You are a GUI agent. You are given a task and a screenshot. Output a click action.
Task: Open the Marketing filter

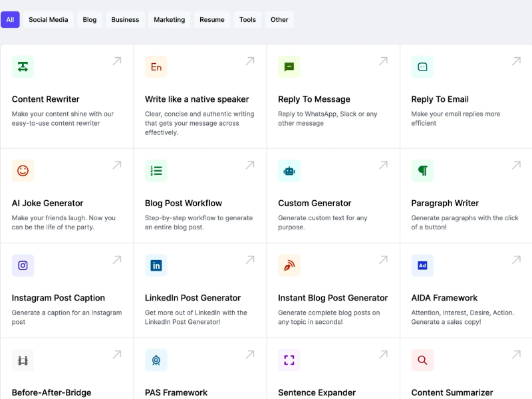pos(169,19)
